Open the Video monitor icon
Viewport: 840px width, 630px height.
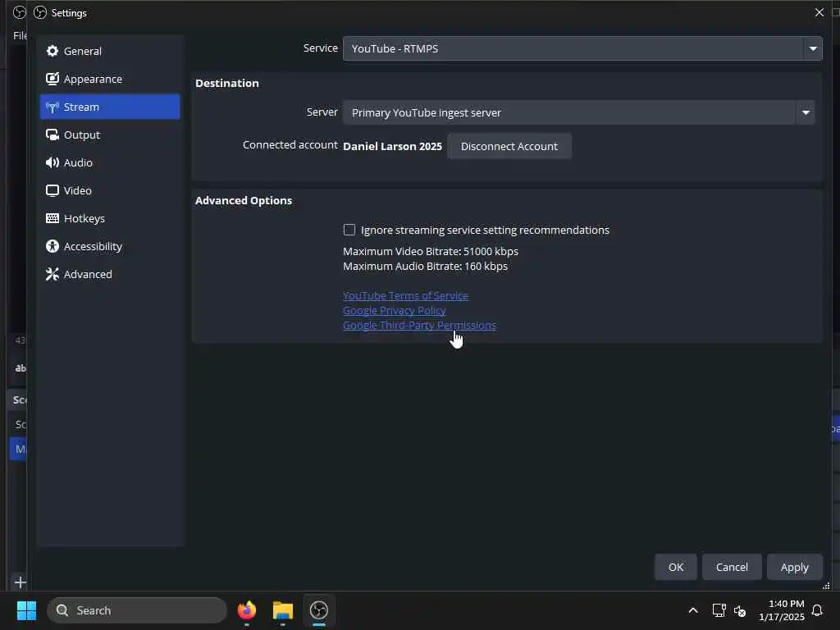52,190
